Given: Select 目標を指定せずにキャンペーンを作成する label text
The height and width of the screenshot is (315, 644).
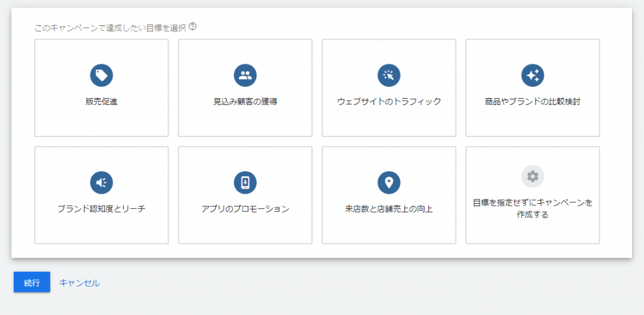Looking at the screenshot, I should tap(533, 209).
